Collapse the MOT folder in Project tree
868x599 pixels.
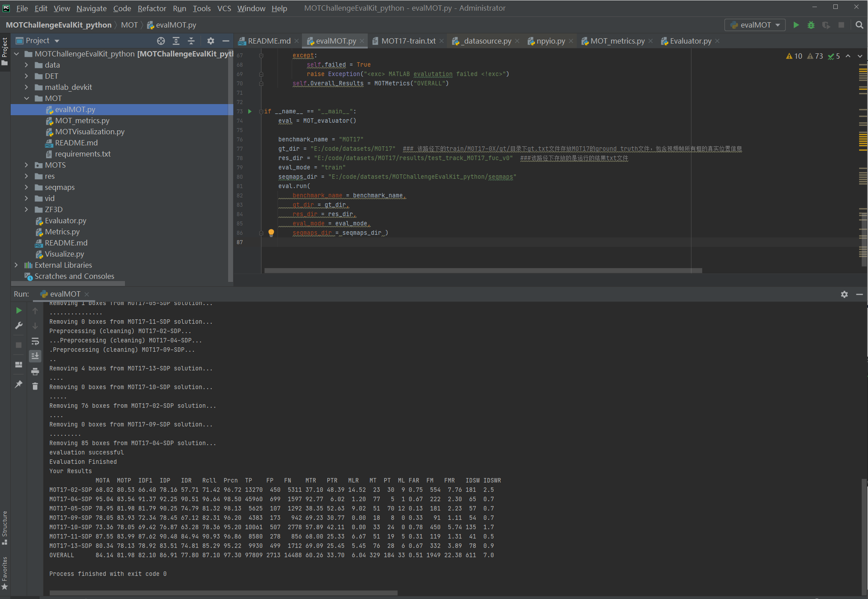27,98
